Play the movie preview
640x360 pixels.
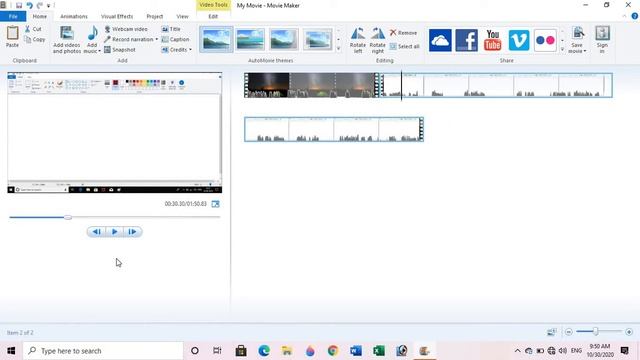click(x=115, y=232)
